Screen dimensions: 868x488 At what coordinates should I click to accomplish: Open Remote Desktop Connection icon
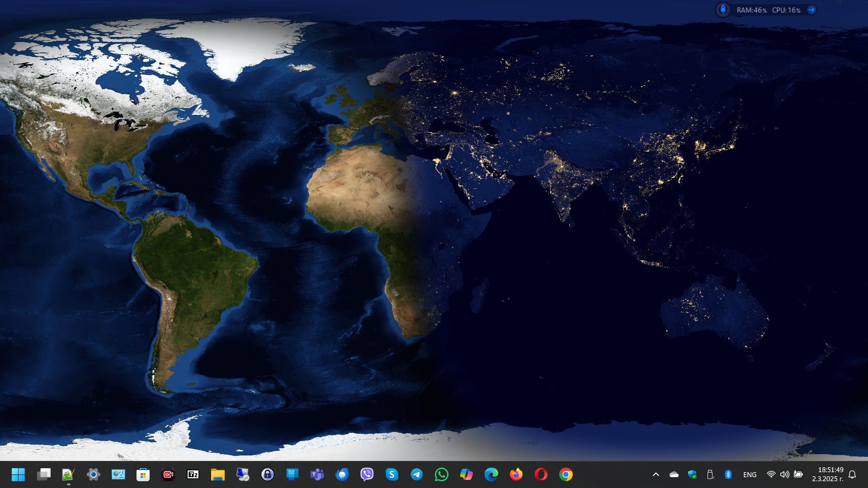[243, 474]
